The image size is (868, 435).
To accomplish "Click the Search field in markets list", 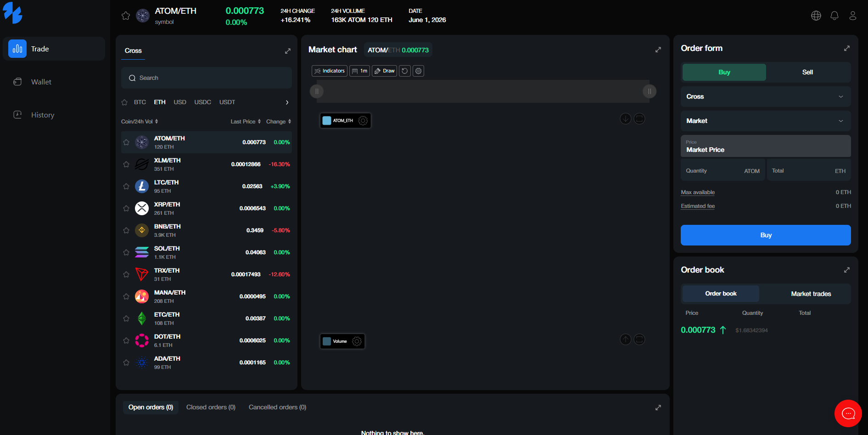I will point(207,78).
